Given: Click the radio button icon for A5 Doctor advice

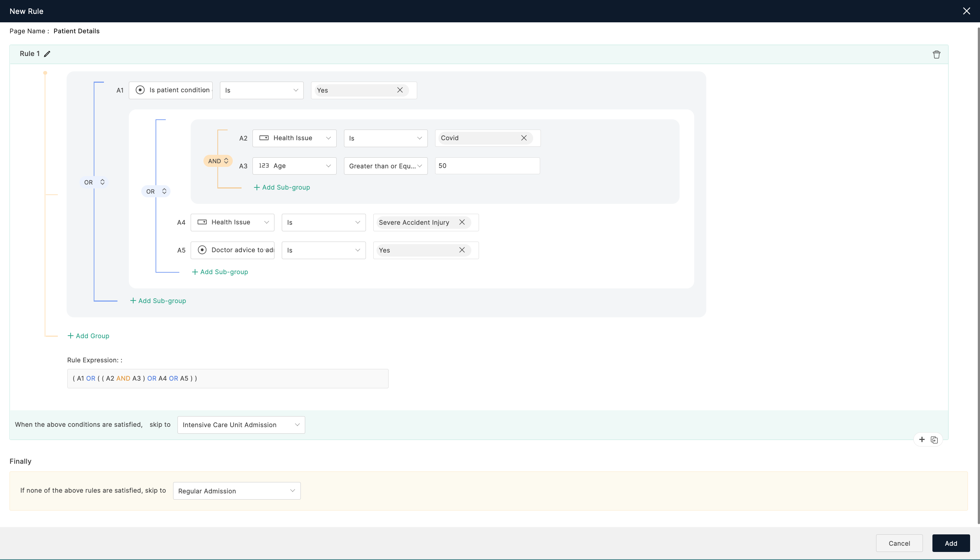Looking at the screenshot, I should click(x=202, y=250).
